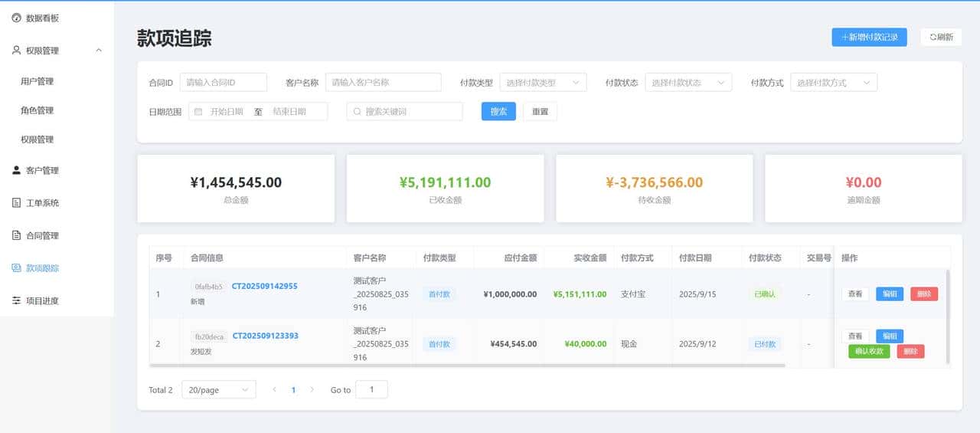Delete record CT202509142955 with 删除
The height and width of the screenshot is (433, 980).
tap(924, 294)
